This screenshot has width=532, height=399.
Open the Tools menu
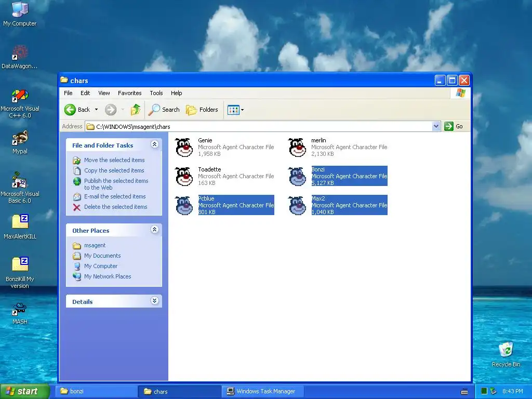click(x=156, y=93)
